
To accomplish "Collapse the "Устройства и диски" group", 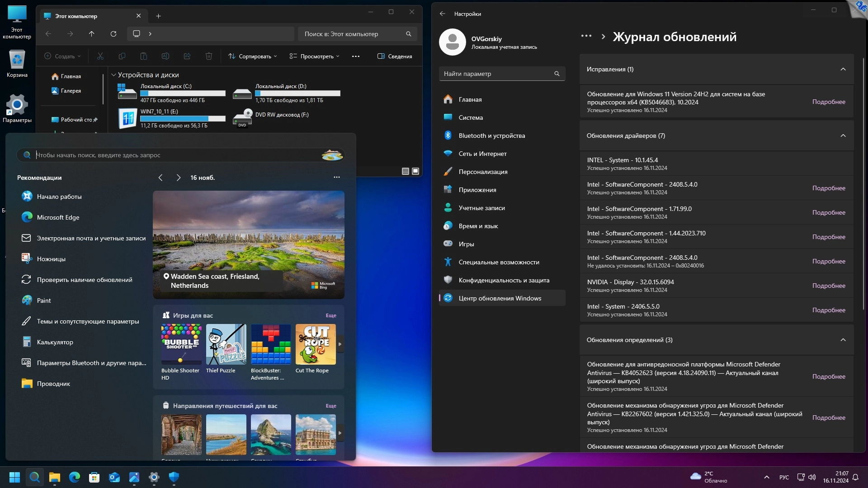I will pos(114,75).
